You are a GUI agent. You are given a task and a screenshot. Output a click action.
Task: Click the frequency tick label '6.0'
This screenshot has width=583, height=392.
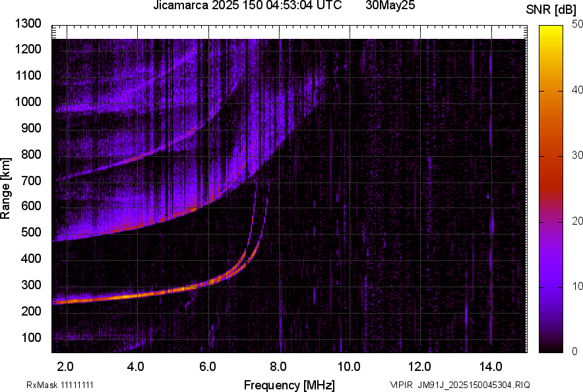coord(208,367)
